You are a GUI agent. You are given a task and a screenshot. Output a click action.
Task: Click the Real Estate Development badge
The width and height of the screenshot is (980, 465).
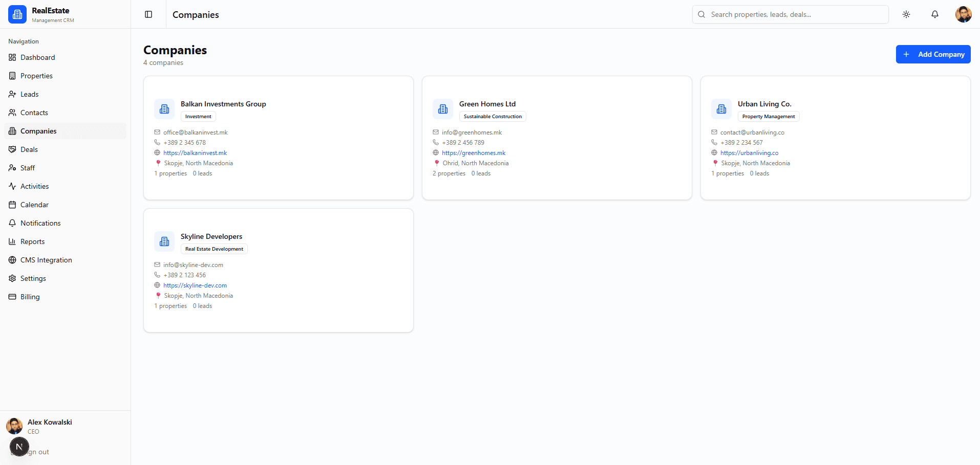(x=214, y=249)
